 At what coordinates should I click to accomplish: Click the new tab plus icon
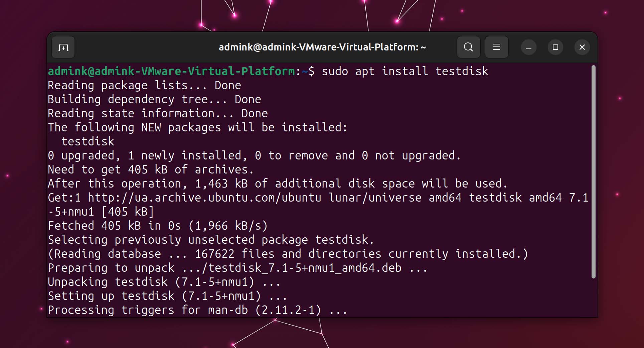pos(63,47)
